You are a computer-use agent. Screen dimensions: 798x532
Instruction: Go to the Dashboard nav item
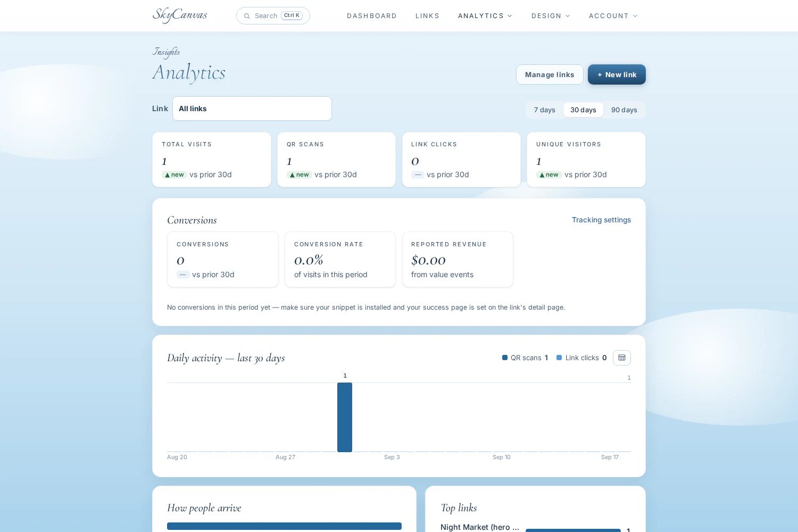(x=372, y=16)
